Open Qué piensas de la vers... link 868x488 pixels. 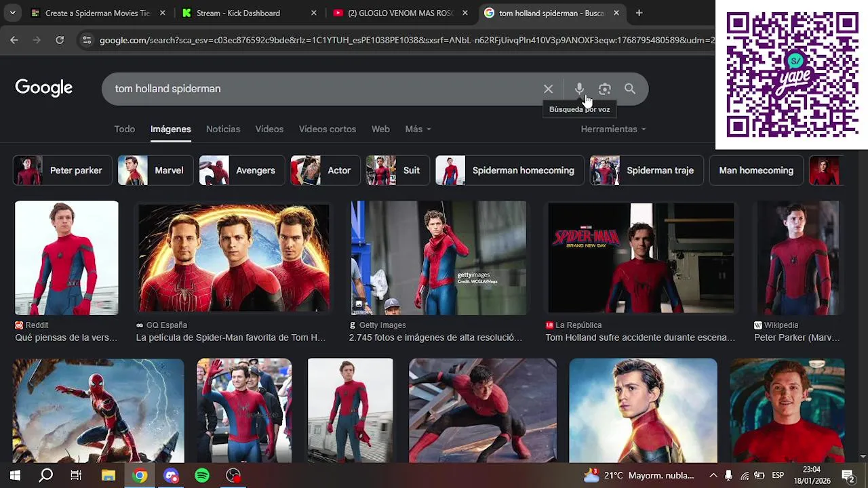[x=66, y=338]
